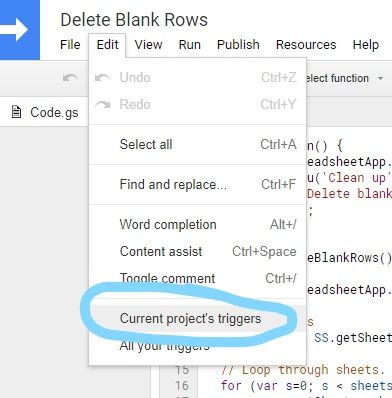Close the open Edit menu
The width and height of the screenshot is (392, 398).
(107, 45)
